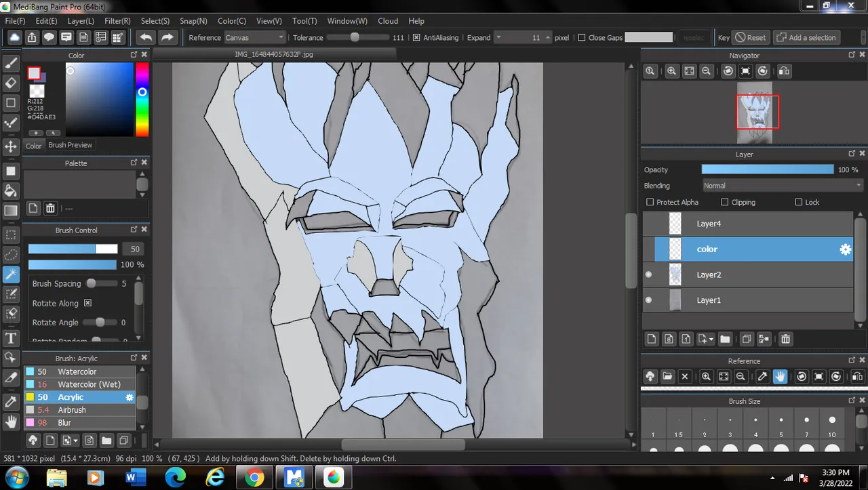Switch to Brush Preview tab
Image resolution: width=868 pixels, height=490 pixels.
point(70,145)
